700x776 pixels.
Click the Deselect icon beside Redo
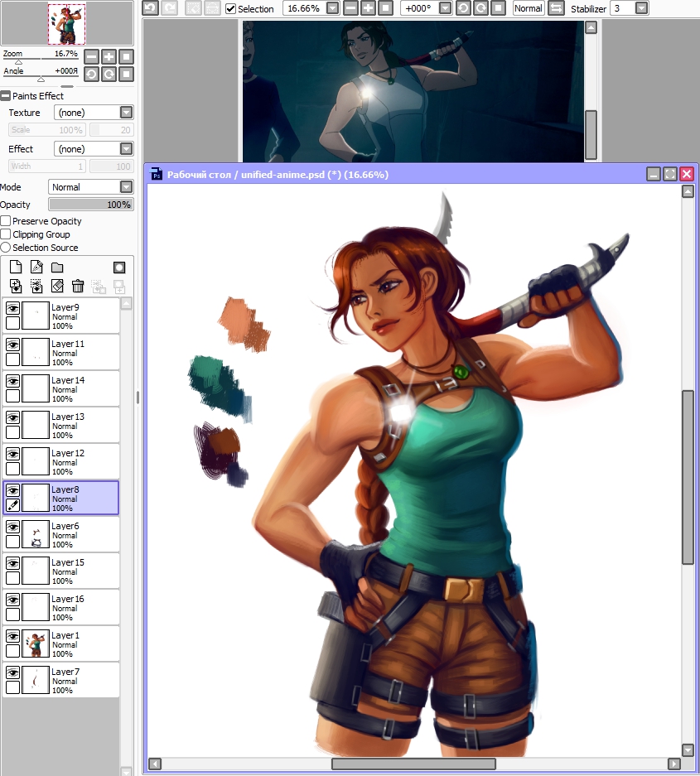(194, 8)
